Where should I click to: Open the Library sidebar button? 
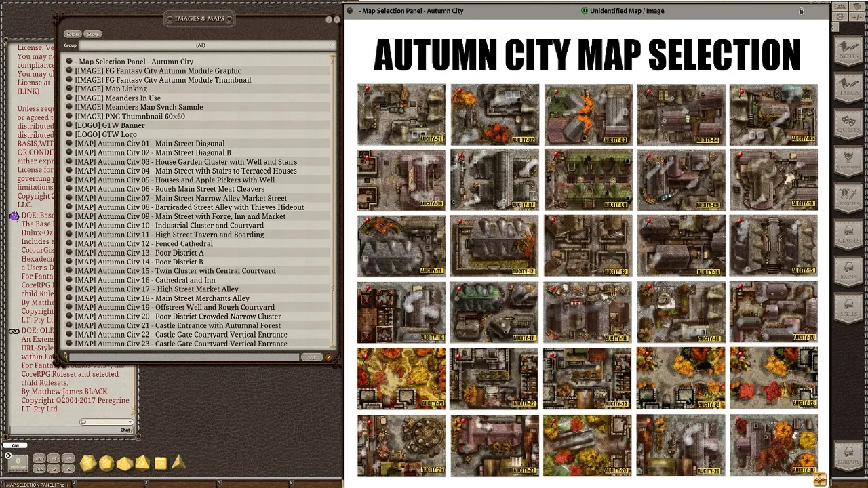click(x=848, y=456)
